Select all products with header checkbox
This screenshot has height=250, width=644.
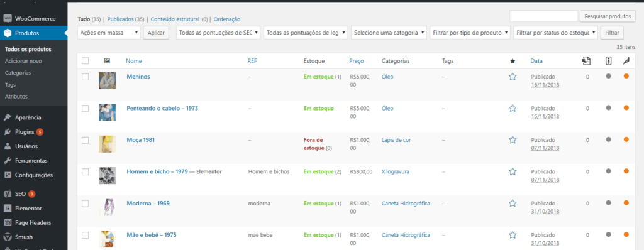pos(86,61)
